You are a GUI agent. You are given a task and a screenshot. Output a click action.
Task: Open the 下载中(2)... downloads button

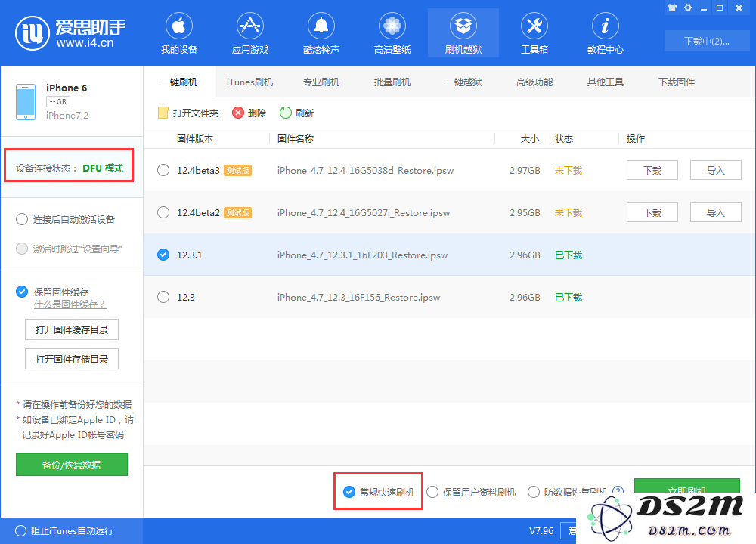[x=707, y=41]
